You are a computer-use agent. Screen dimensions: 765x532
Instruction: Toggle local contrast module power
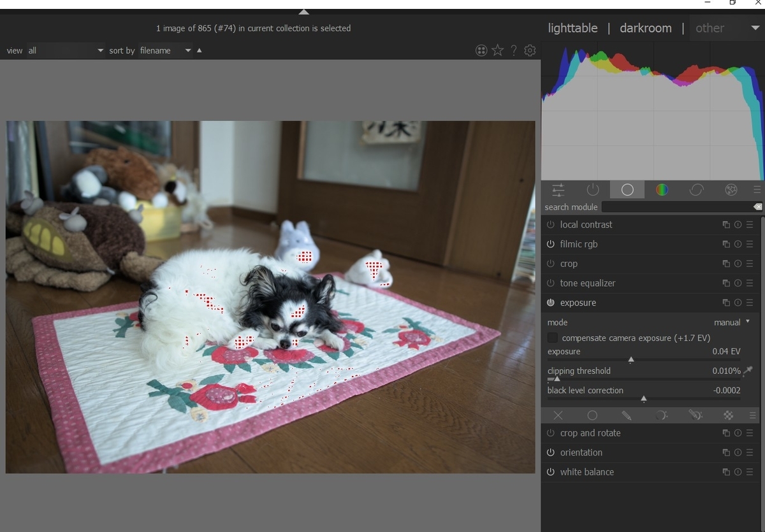tap(551, 225)
